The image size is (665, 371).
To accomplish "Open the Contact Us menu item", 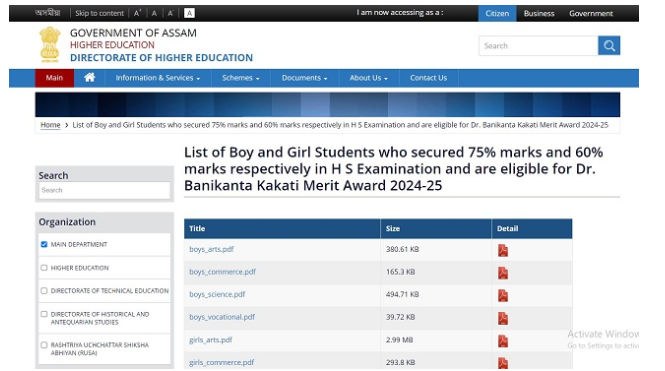I will (428, 78).
